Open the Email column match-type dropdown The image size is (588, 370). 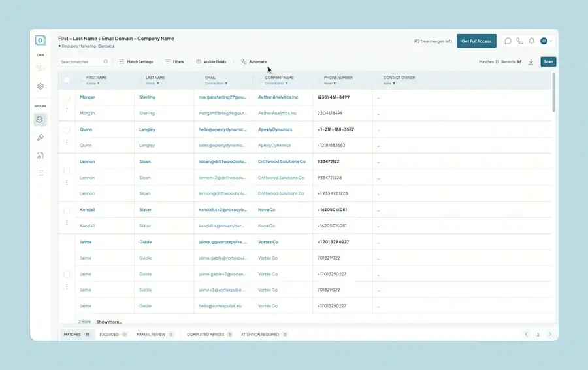click(216, 83)
